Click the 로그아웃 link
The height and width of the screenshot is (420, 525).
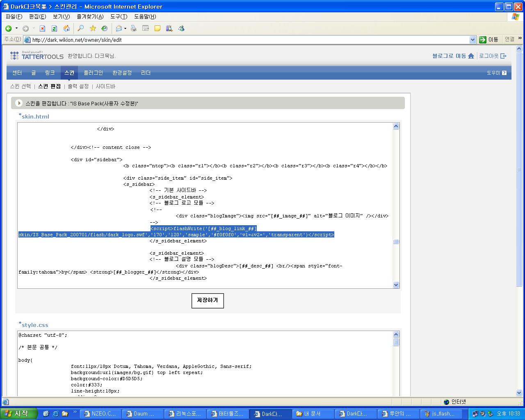(x=492, y=56)
